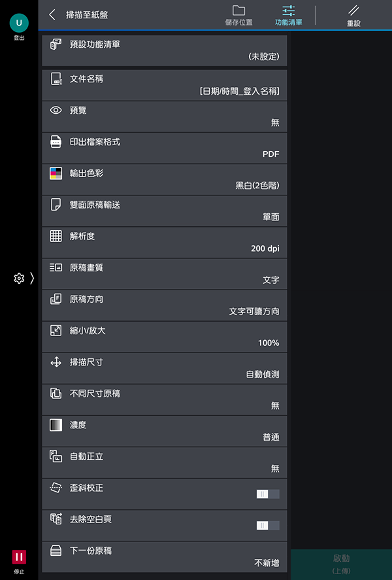
Task: Open the 預覽 preview eye setting
Action: coord(165,116)
